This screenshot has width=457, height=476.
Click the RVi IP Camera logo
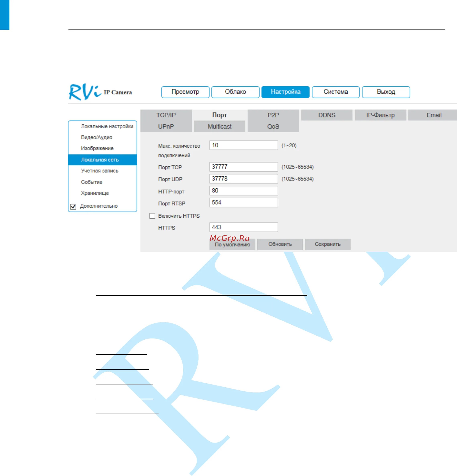[100, 92]
